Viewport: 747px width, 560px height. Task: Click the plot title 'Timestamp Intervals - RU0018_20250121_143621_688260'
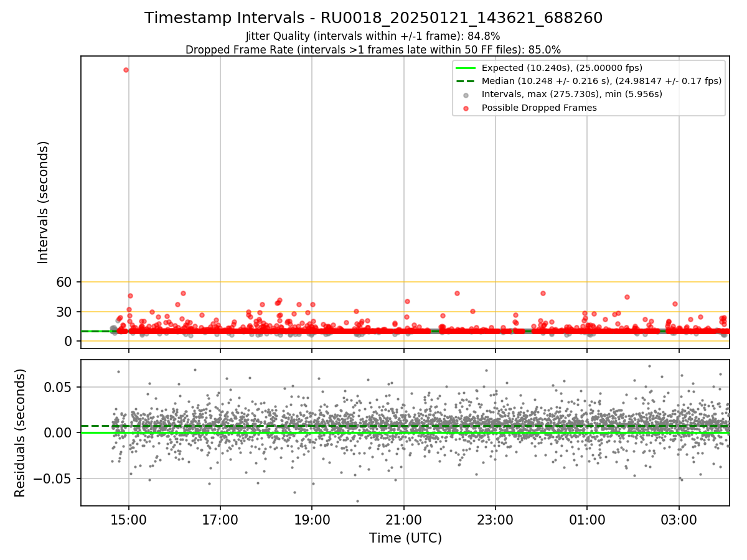374,18
